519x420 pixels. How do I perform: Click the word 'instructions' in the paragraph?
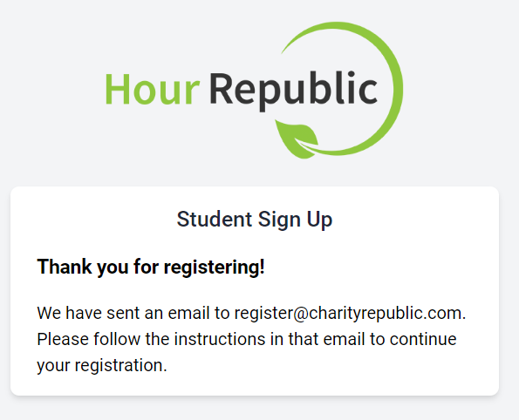pyautogui.click(x=220, y=339)
